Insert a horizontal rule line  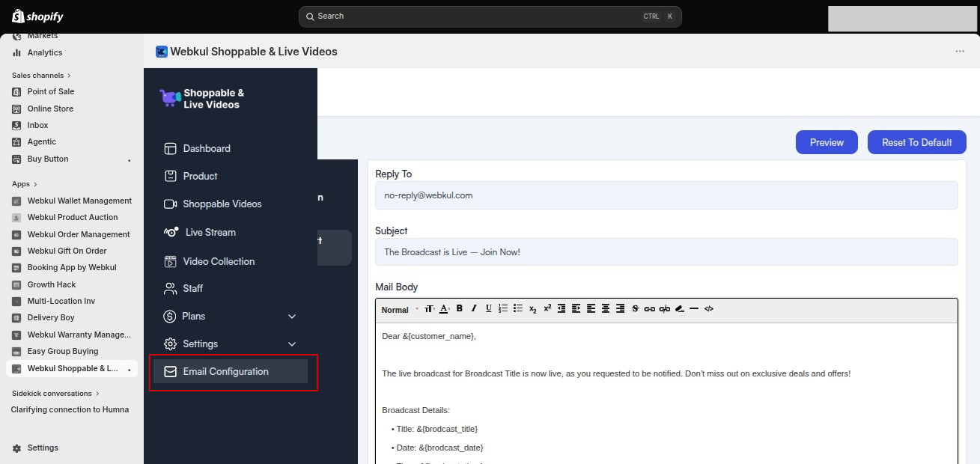pos(694,308)
